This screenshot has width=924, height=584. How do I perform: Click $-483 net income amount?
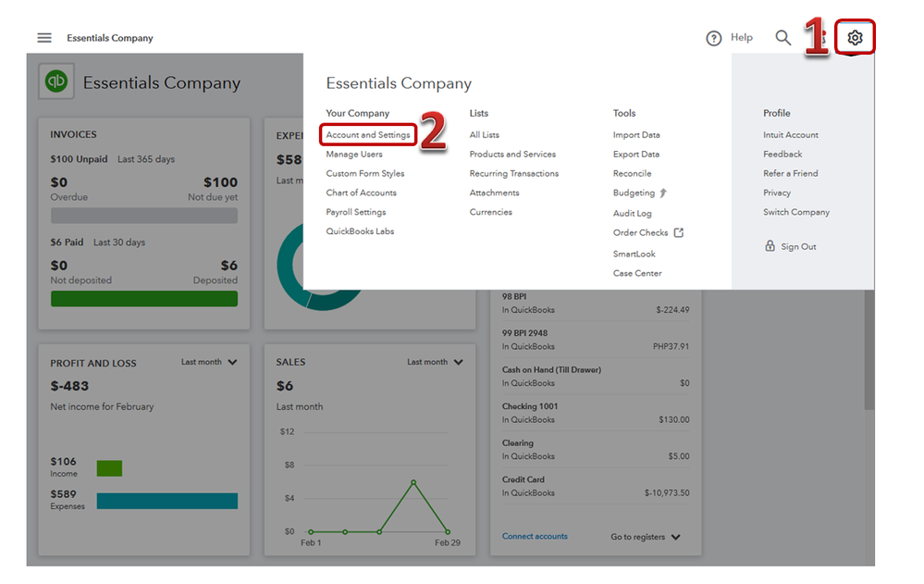pos(69,386)
